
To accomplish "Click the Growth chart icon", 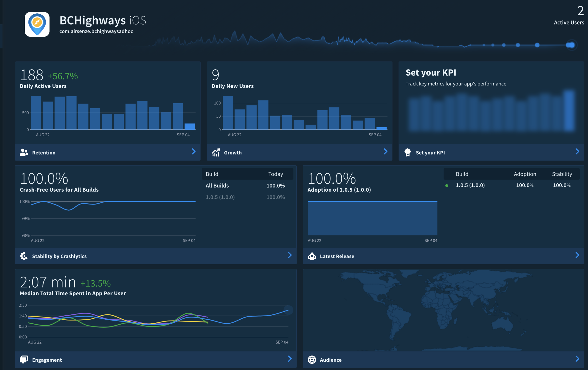I will (x=216, y=153).
